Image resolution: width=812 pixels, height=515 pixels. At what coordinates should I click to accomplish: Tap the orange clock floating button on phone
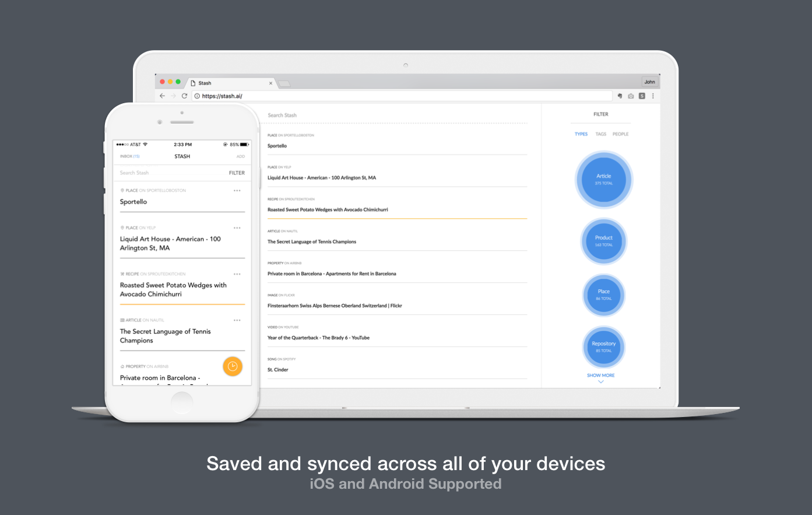pyautogui.click(x=233, y=366)
